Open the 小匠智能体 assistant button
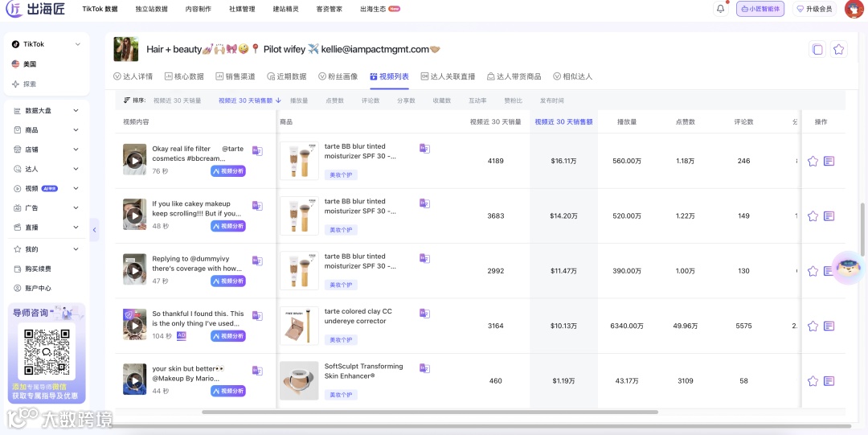Viewport: 868px width, 435px height. tap(760, 9)
